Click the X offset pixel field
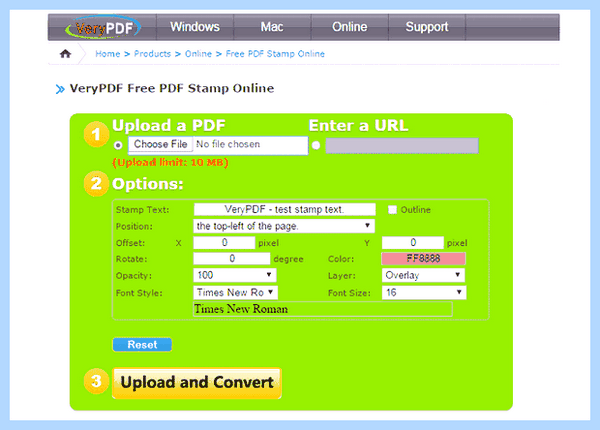The image size is (600, 430). click(224, 243)
